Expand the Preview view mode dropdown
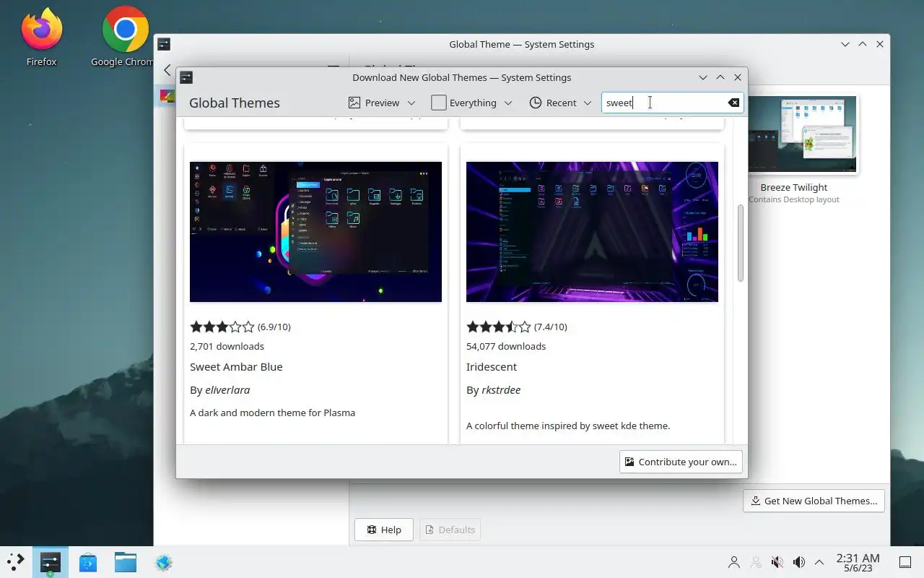Screen dimensions: 924x578 coord(382,103)
